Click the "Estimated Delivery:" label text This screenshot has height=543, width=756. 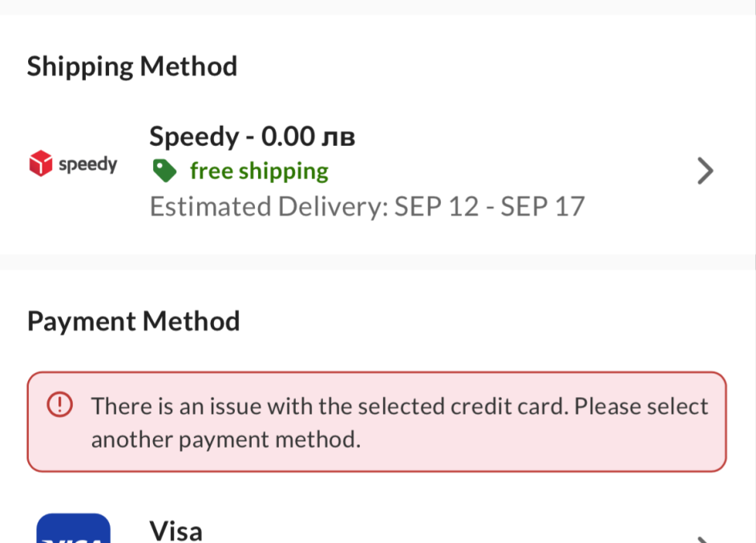coord(269,207)
